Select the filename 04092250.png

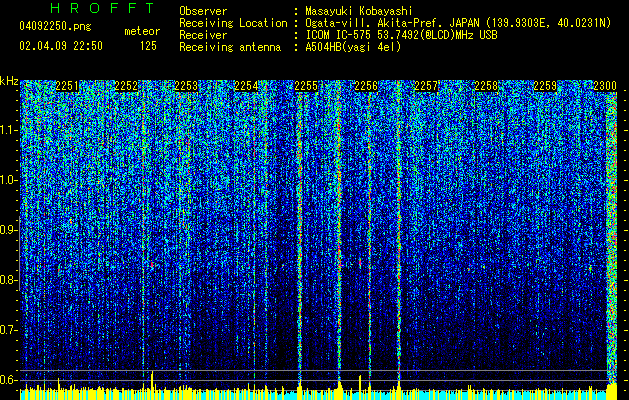55,27
